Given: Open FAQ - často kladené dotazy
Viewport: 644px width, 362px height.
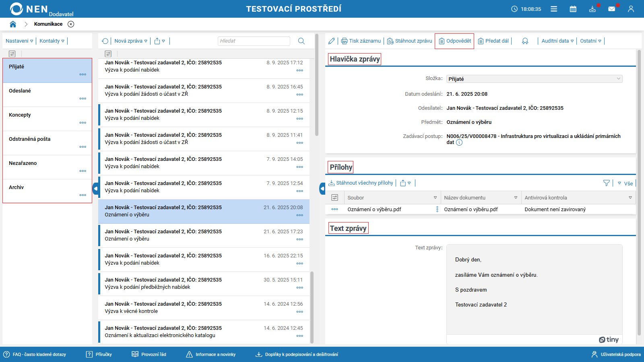Looking at the screenshot, I should coord(35,354).
